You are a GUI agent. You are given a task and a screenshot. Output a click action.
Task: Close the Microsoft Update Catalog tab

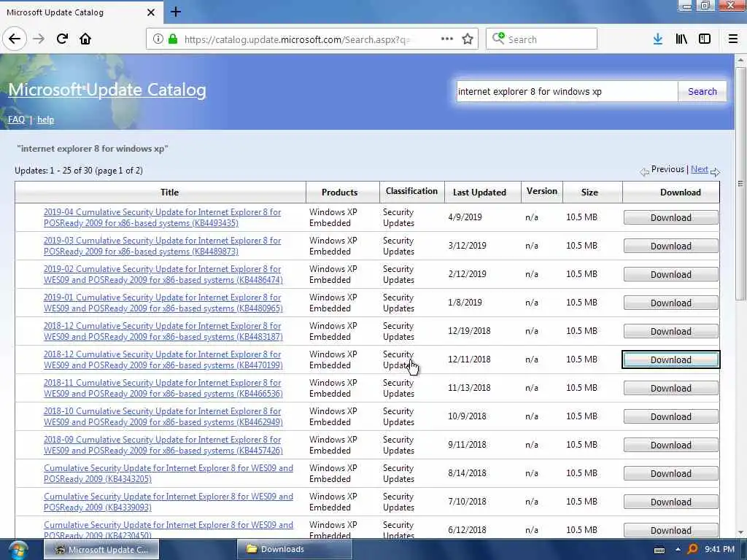coord(150,12)
